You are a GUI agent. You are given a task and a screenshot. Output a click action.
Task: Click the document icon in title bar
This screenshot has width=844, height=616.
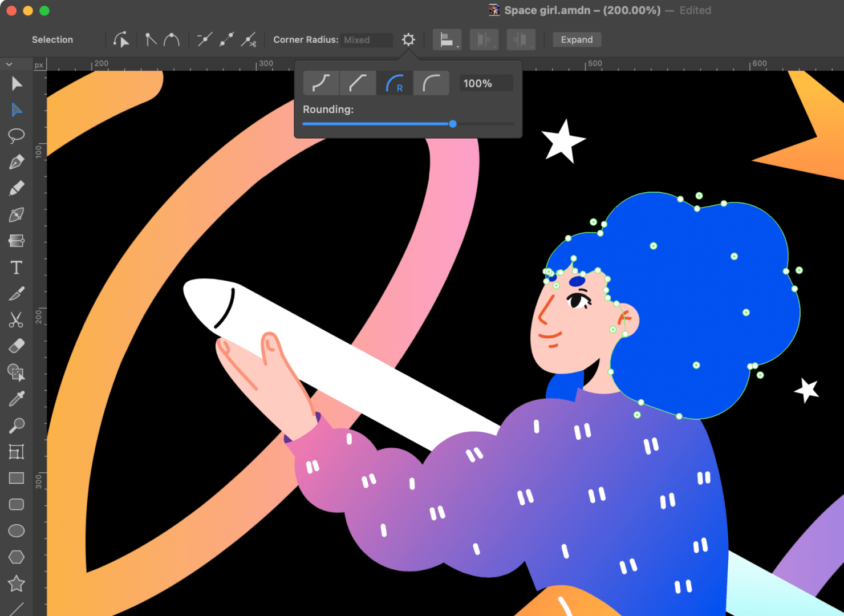pyautogui.click(x=494, y=10)
